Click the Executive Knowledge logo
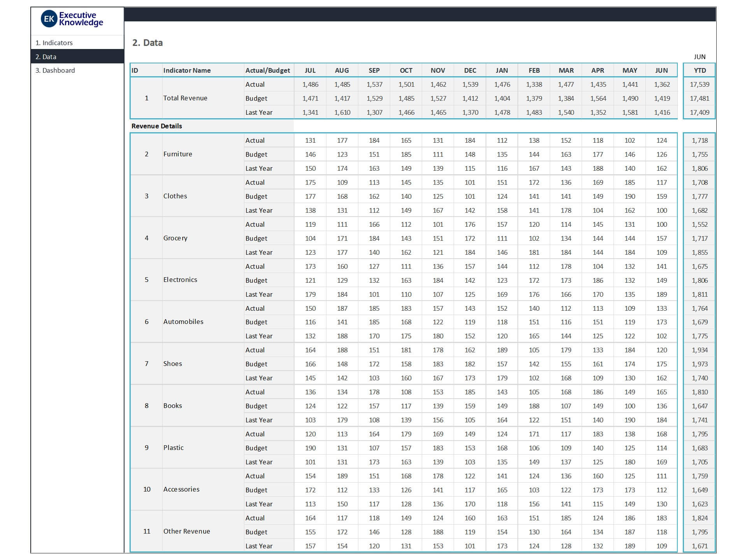The image size is (747, 560). pos(72,19)
